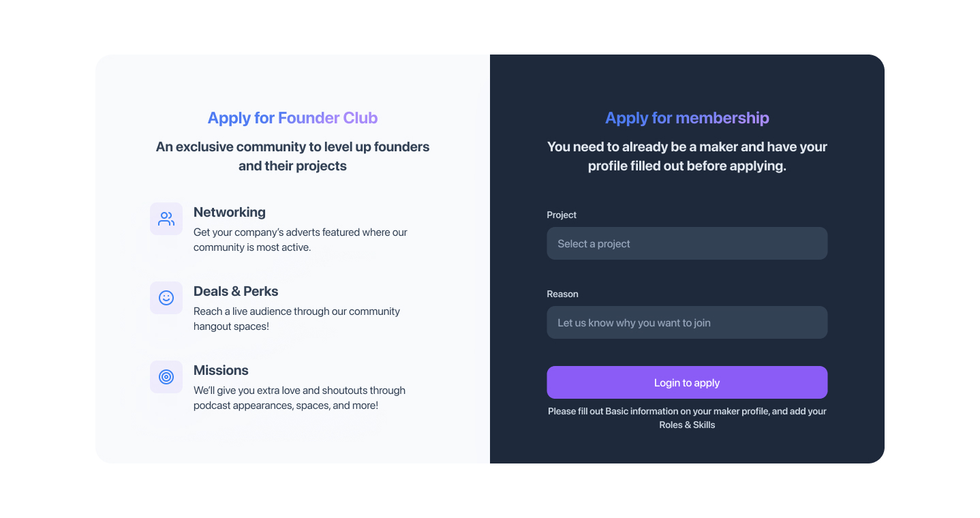The width and height of the screenshot is (980, 518).
Task: Click the maker profile requirement subtitle
Action: point(687,156)
